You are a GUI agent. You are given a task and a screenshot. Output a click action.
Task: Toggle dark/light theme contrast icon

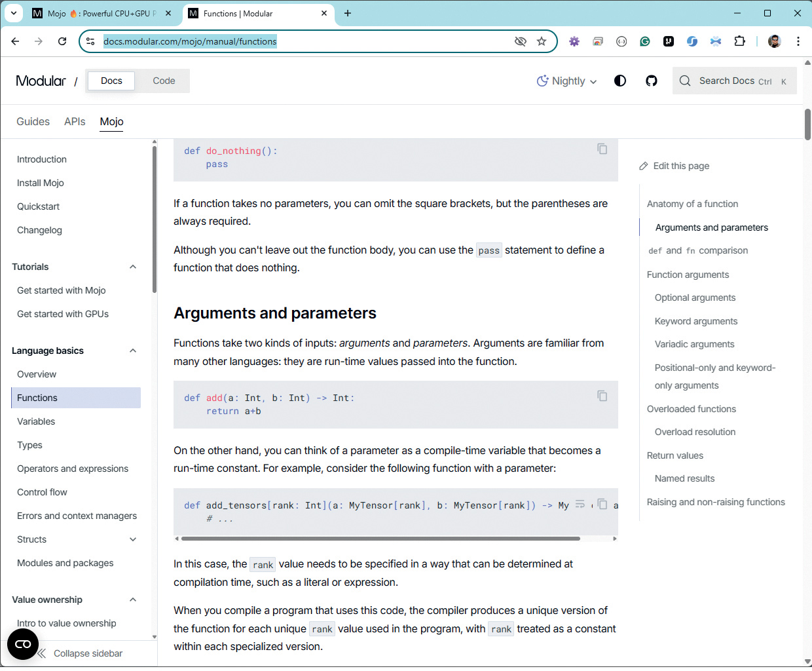(x=619, y=81)
